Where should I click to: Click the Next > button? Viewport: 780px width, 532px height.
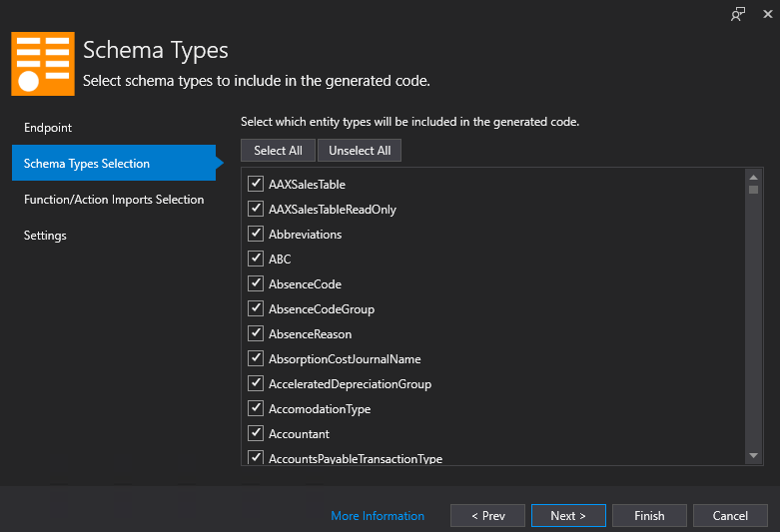[567, 516]
